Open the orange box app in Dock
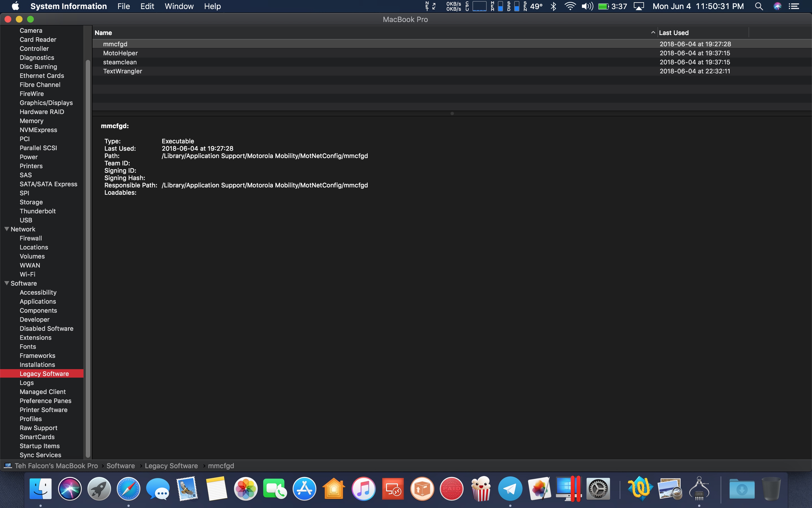This screenshot has width=812, height=508. [422, 489]
